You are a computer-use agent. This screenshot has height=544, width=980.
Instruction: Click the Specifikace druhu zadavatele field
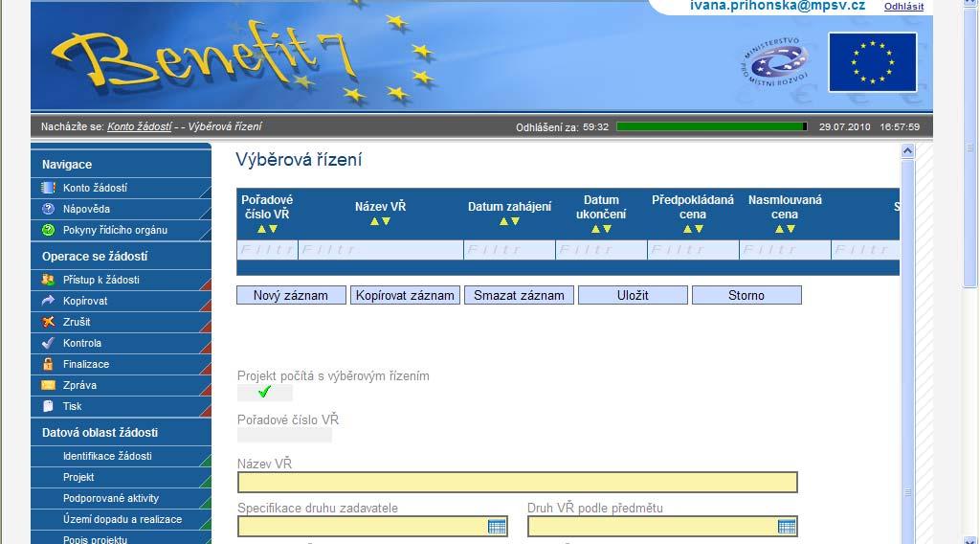[x=372, y=527]
